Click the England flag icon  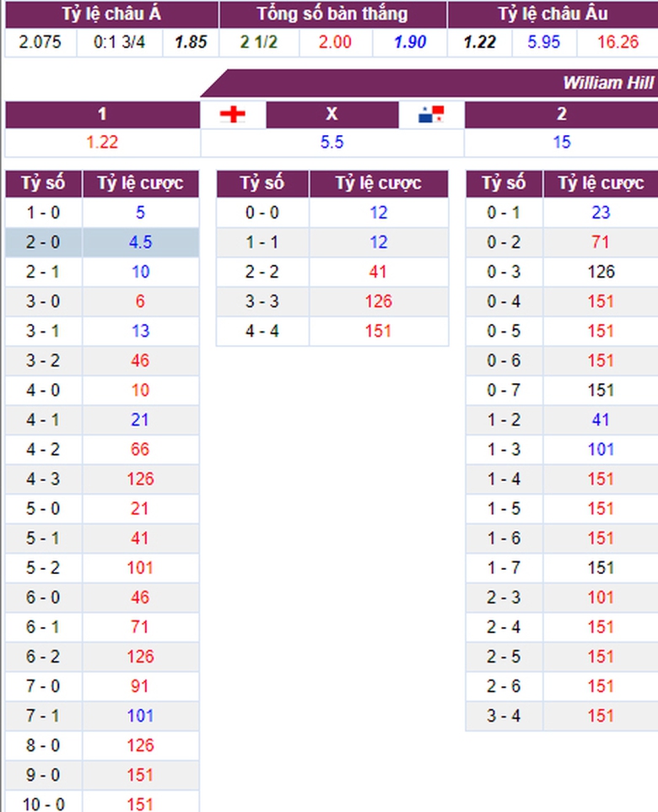coord(232,115)
